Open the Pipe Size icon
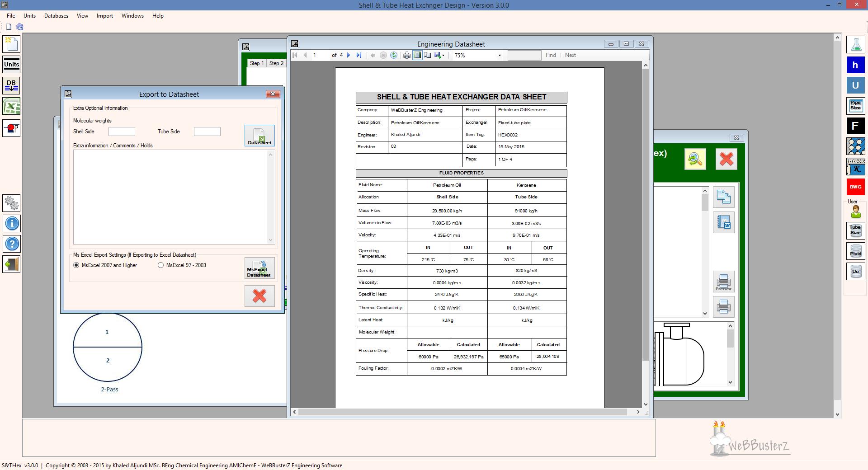This screenshot has width=868, height=470. [855, 106]
